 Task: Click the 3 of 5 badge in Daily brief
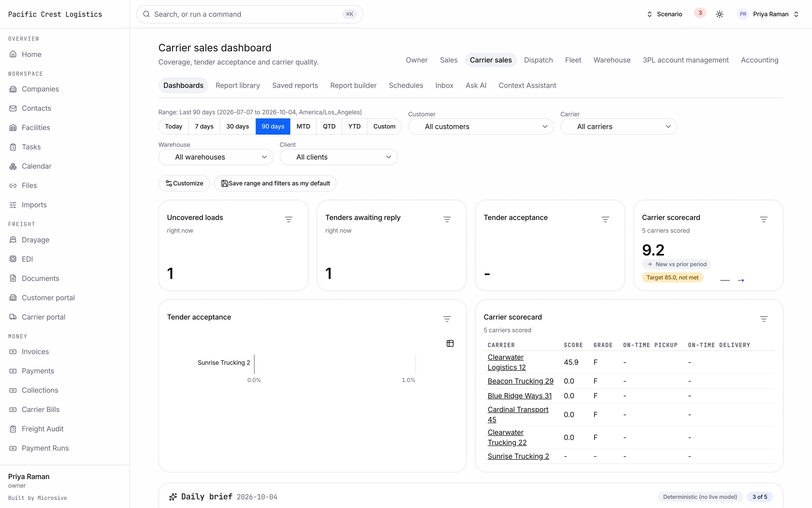760,497
